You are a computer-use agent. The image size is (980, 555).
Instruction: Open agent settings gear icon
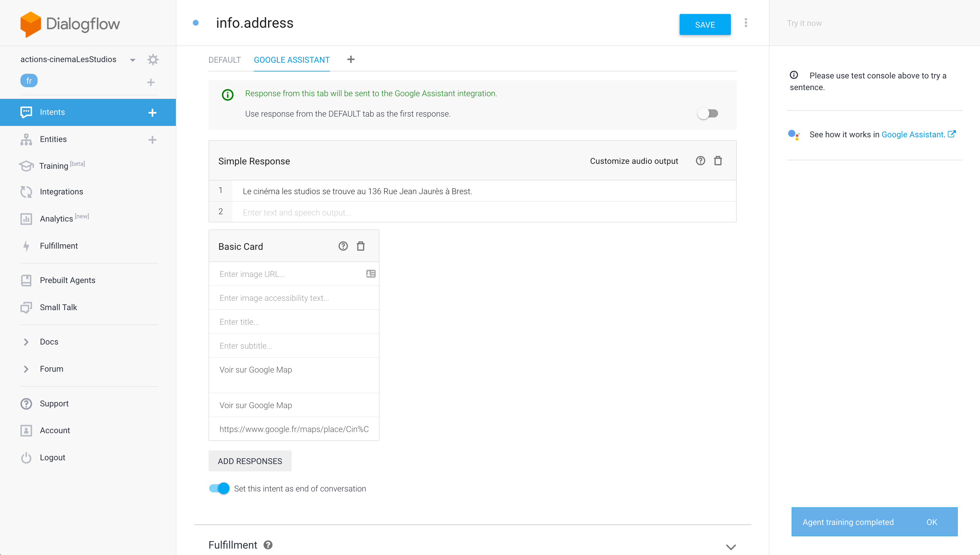153,59
